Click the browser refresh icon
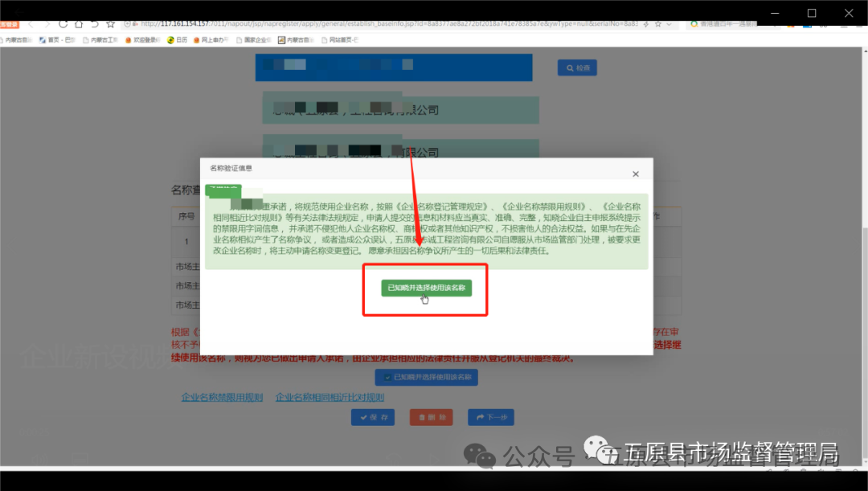 (63, 25)
